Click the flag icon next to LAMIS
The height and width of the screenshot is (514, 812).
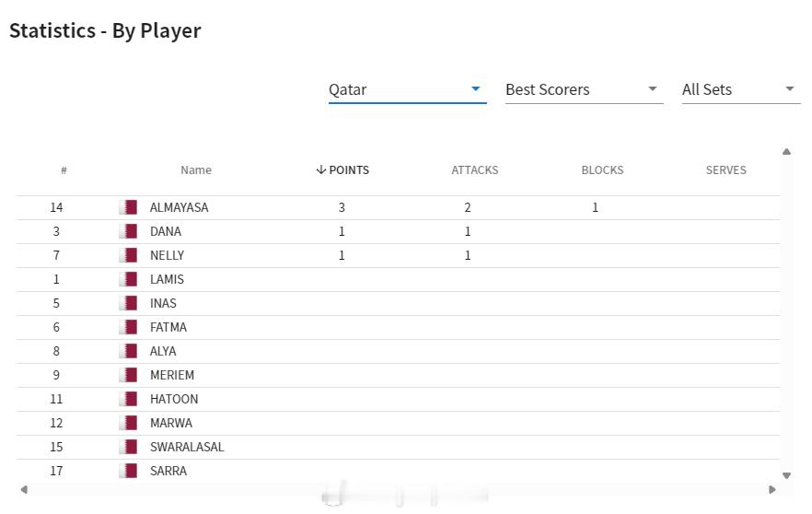click(x=128, y=279)
